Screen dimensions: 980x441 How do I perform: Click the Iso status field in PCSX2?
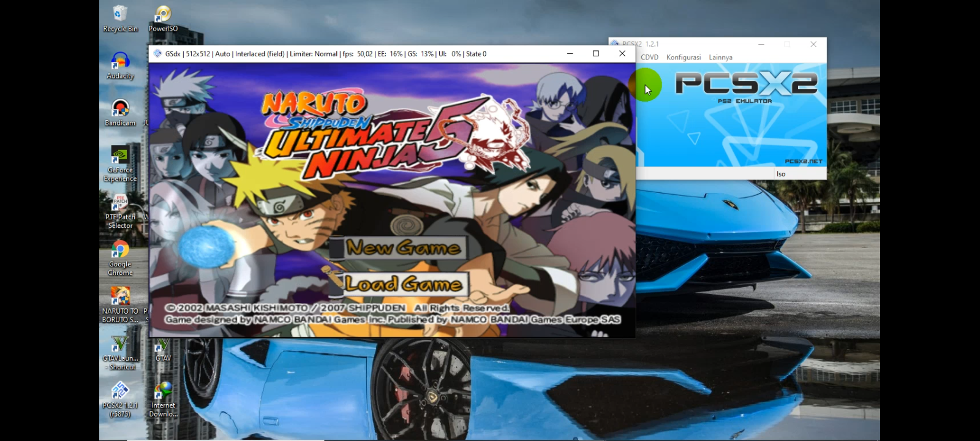tap(800, 174)
